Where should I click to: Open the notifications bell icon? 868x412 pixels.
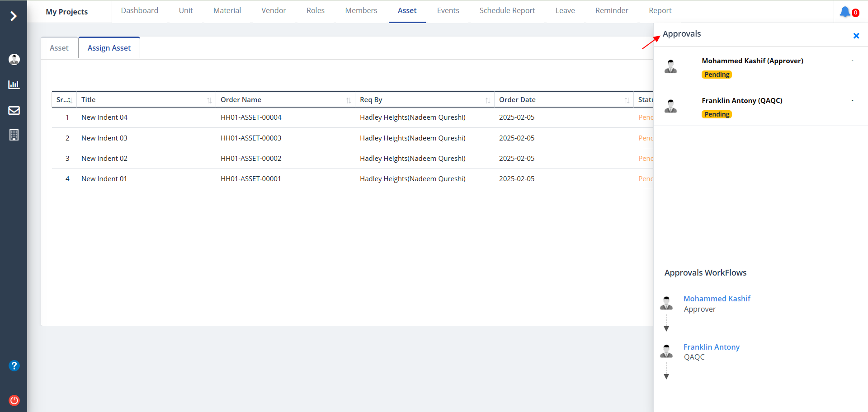tap(845, 12)
